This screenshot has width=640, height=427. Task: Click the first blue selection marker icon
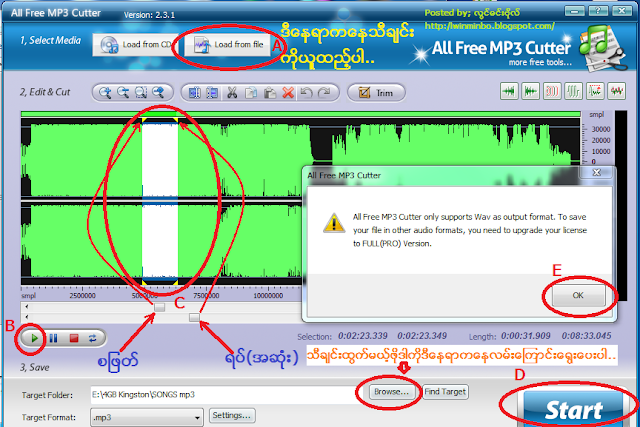click(x=195, y=93)
